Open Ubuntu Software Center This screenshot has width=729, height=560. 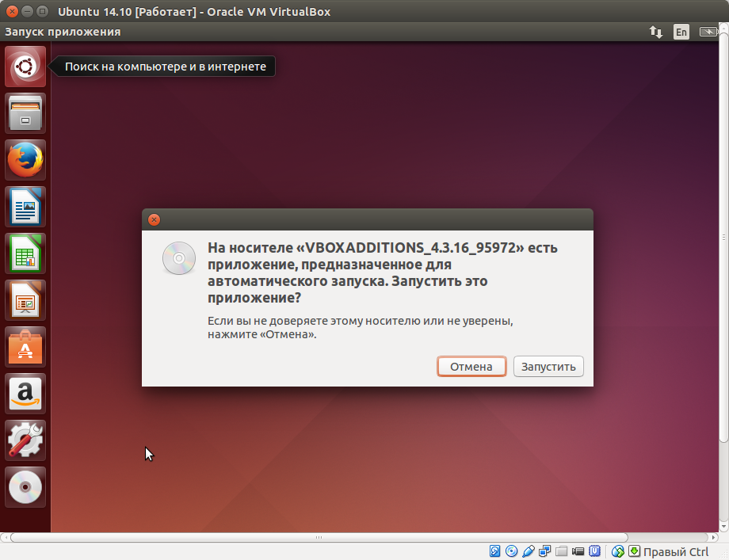25,346
